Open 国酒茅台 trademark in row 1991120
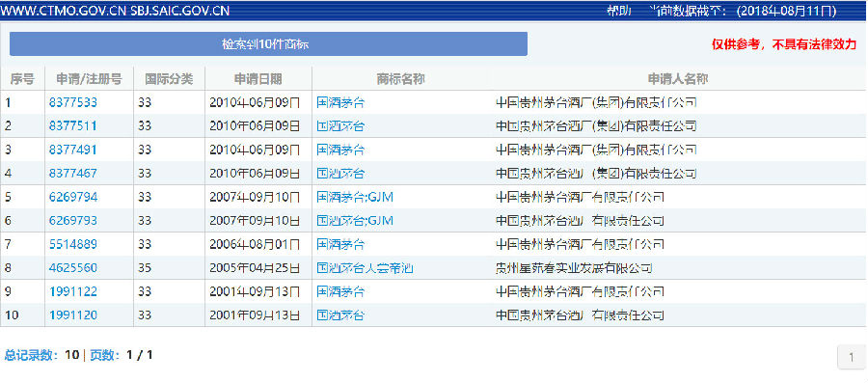 (340, 315)
